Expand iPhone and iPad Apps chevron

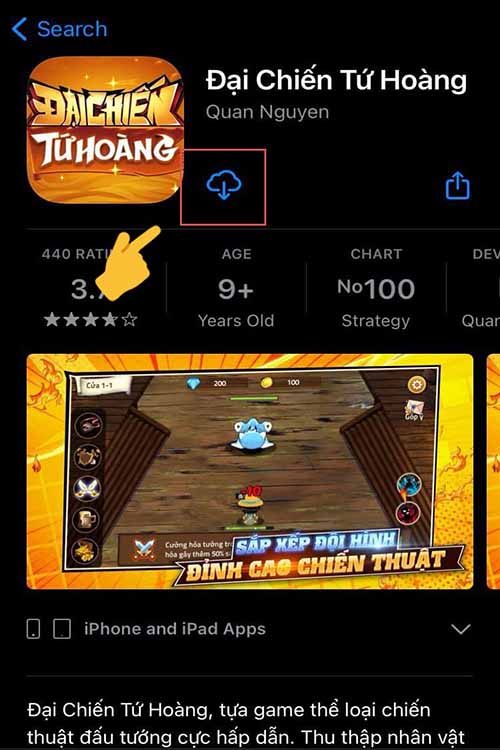click(461, 629)
